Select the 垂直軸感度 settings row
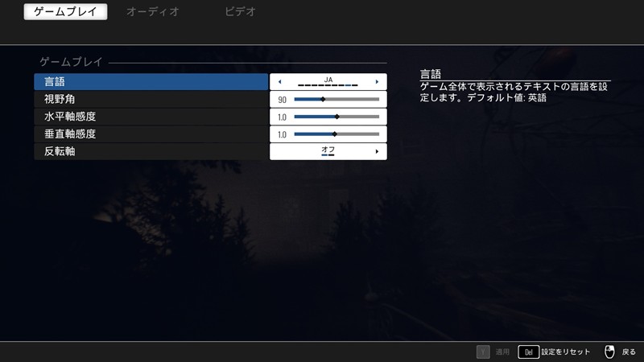The height and width of the screenshot is (362, 644). pos(151,134)
